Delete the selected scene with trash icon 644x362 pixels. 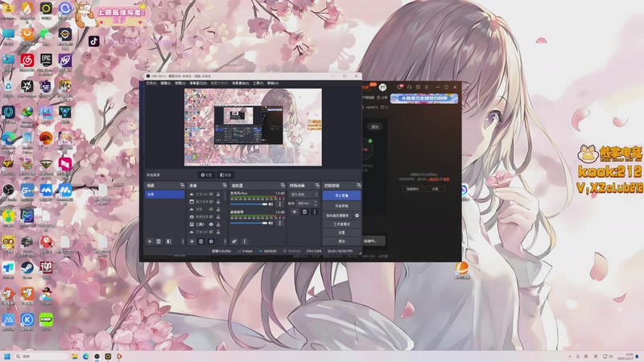tap(159, 241)
